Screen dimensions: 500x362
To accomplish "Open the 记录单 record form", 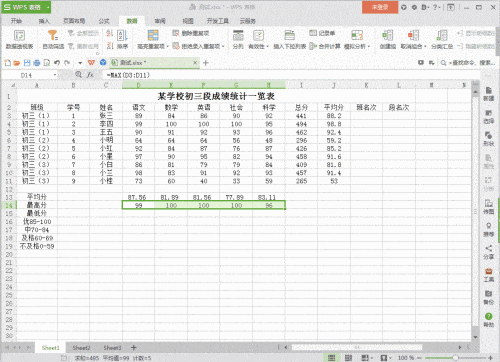I will 322,33.
